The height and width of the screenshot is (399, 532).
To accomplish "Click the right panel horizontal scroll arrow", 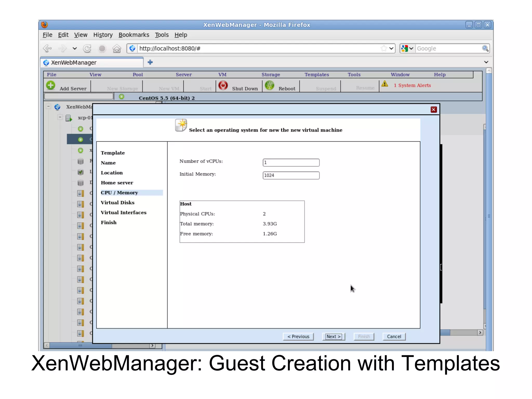I will point(480,332).
